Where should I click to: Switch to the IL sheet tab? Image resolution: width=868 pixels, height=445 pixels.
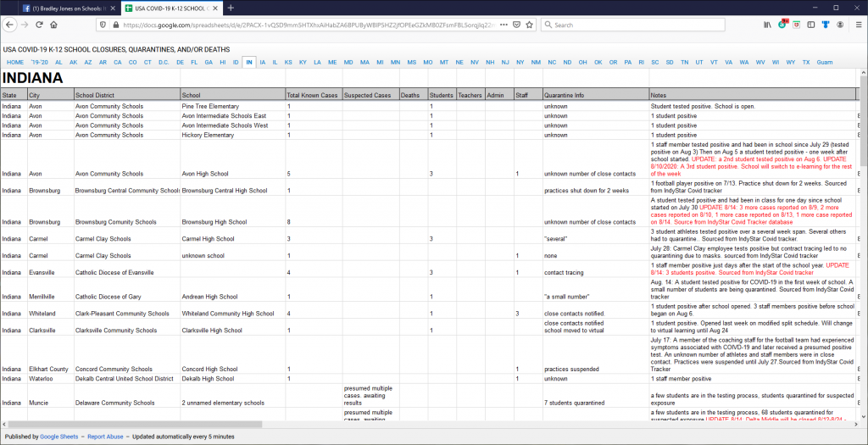pyautogui.click(x=275, y=63)
